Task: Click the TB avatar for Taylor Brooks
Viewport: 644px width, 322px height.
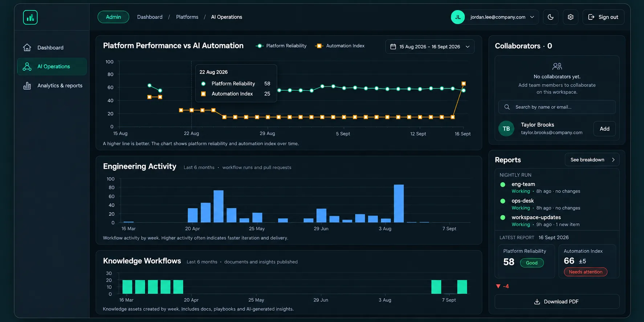Action: click(506, 129)
